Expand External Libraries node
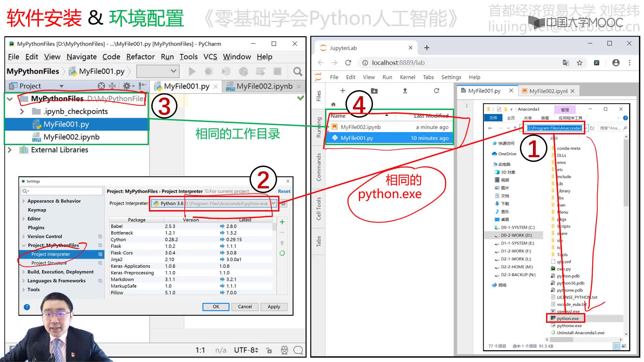The height and width of the screenshot is (362, 644). tap(9, 150)
